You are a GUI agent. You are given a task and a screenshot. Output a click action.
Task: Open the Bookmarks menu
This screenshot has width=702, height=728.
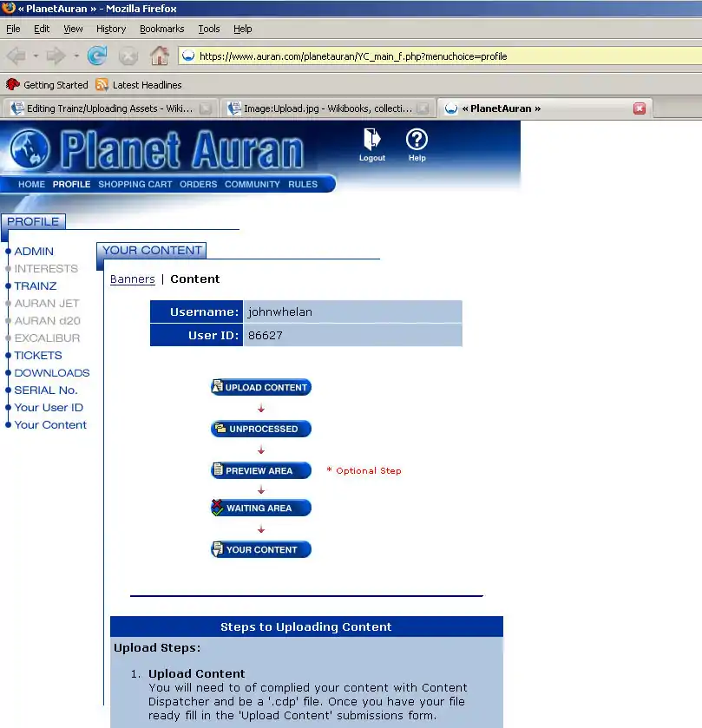click(x=161, y=29)
